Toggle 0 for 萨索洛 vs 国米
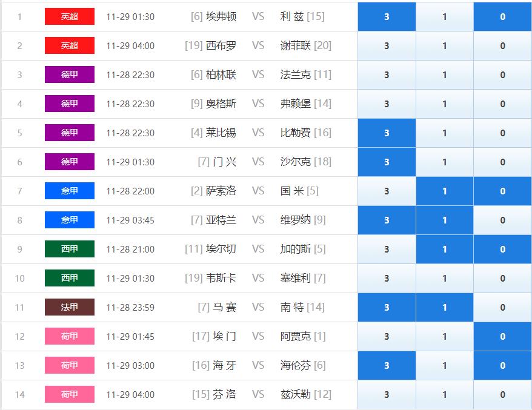This screenshot has width=532, height=410. tap(502, 191)
